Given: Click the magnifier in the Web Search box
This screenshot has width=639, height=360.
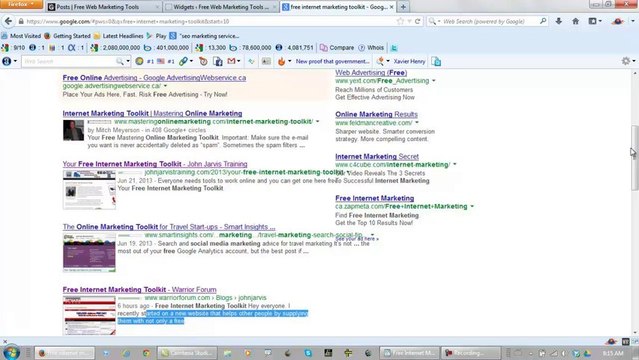Looking at the screenshot, I should (543, 21).
